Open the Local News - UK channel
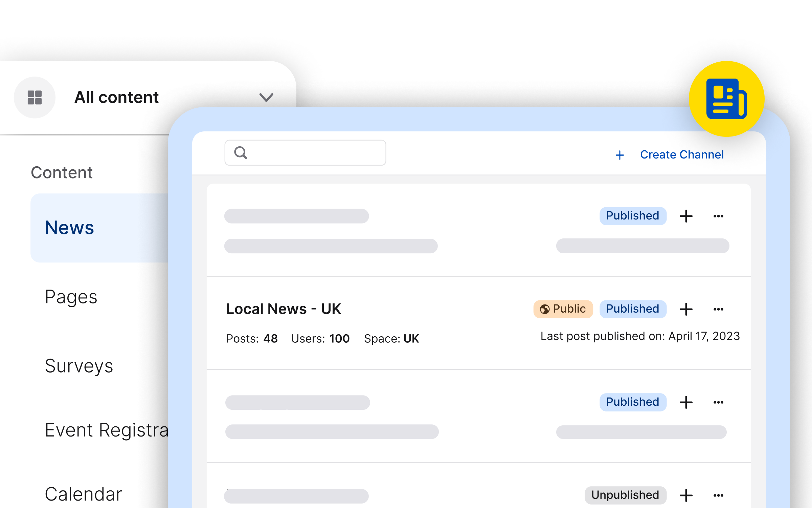812x508 pixels. [284, 309]
